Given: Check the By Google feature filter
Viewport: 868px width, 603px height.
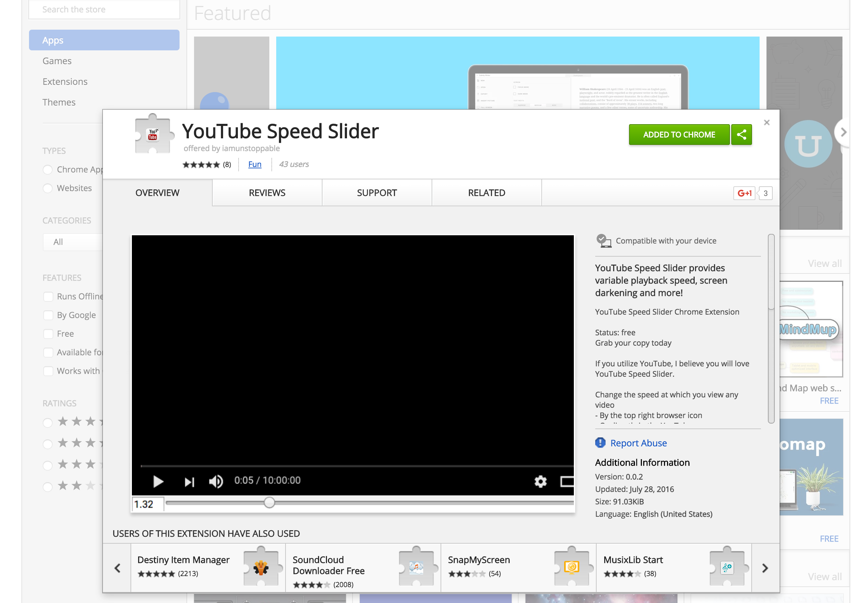Looking at the screenshot, I should (x=48, y=315).
